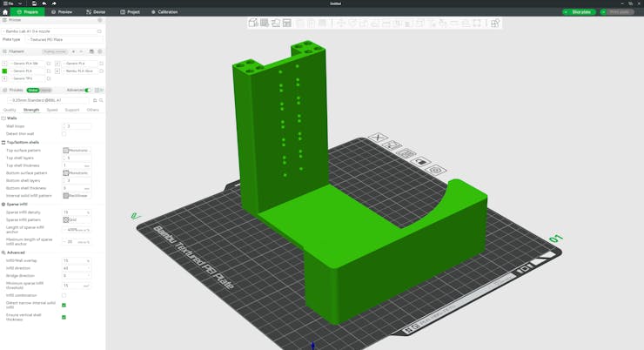This screenshot has width=644, height=350.
Task: Click the Add model cube icon
Action: pos(253,23)
